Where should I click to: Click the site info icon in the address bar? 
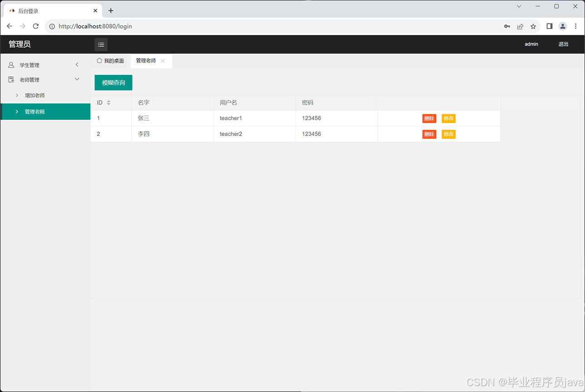52,26
